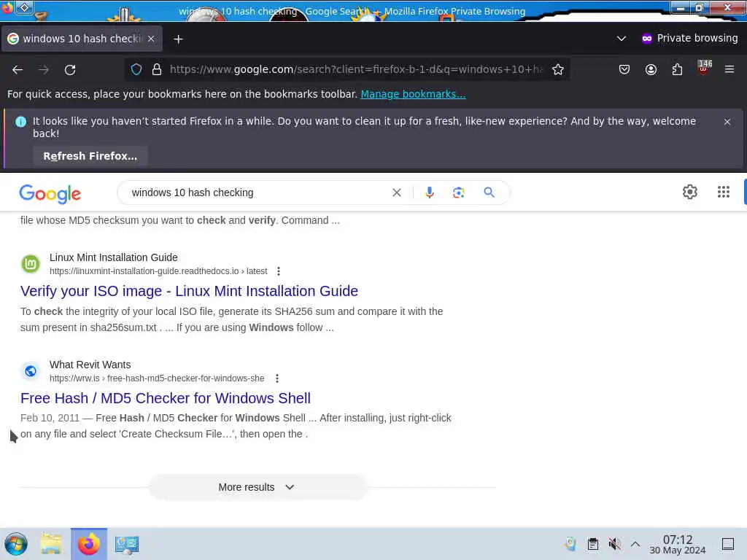
Task: Open the tracking protection shield
Action: coord(136,69)
